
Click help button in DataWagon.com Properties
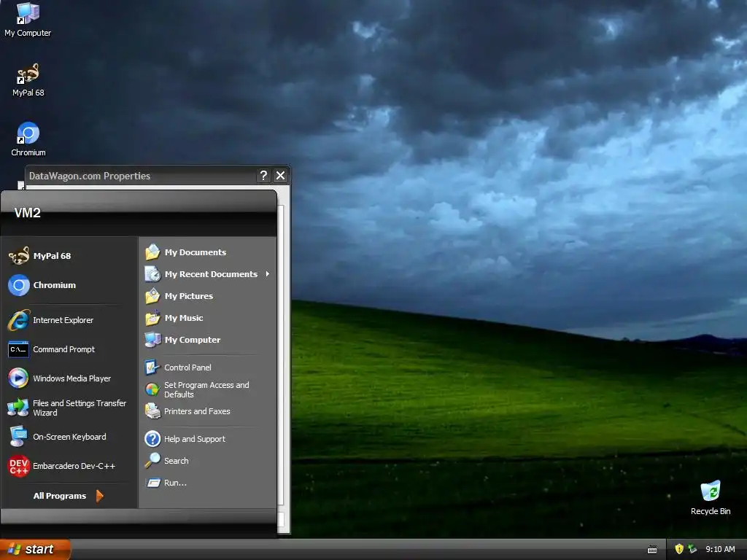tap(263, 176)
